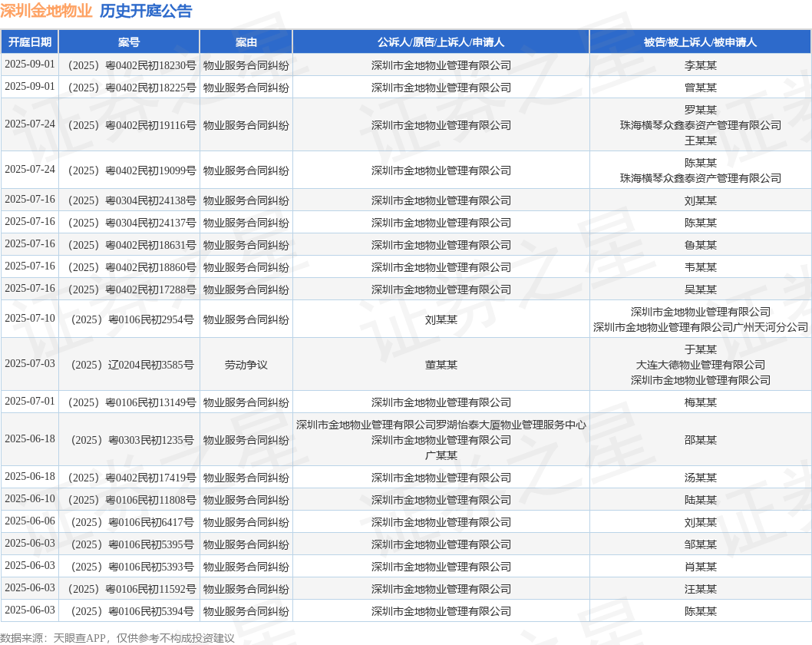Click defendant 梅某某

[x=700, y=402]
